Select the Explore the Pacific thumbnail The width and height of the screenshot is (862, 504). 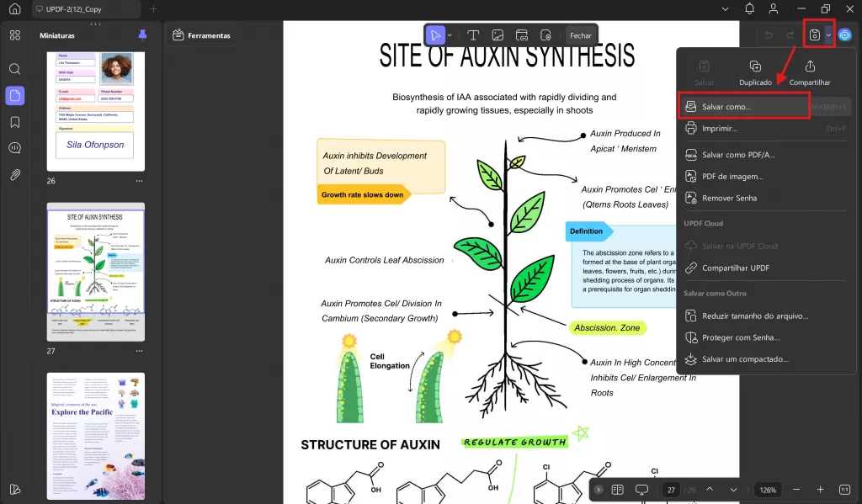coord(96,436)
